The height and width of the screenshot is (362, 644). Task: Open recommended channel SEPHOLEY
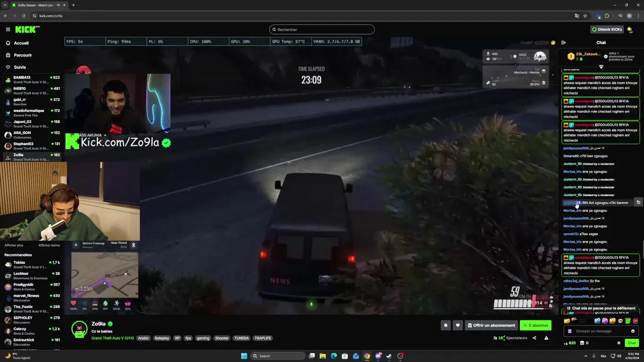(32, 319)
